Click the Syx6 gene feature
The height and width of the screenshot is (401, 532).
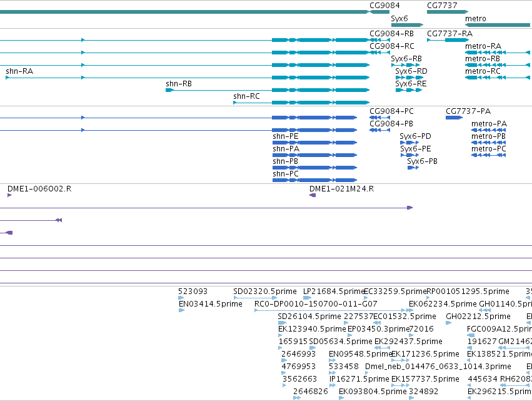407,25
